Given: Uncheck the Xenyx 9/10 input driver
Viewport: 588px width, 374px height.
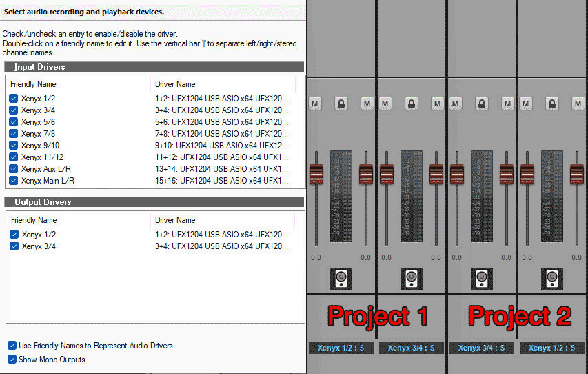Looking at the screenshot, I should [14, 145].
